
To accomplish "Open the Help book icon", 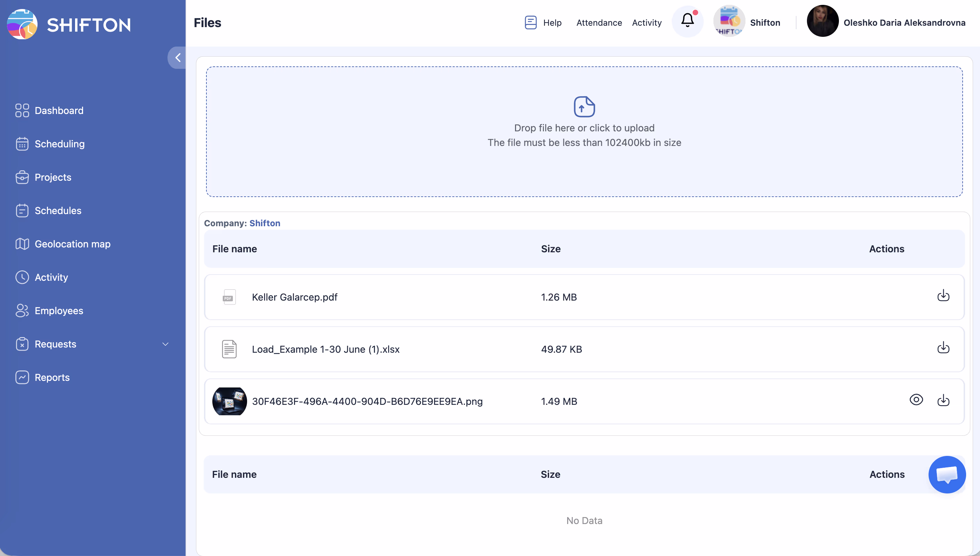I will pyautogui.click(x=530, y=23).
